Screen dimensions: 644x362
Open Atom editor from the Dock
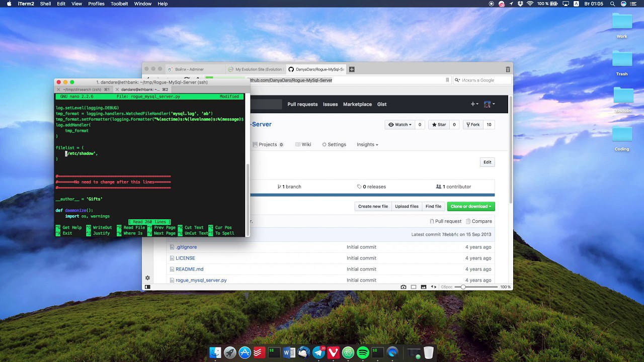click(348, 353)
